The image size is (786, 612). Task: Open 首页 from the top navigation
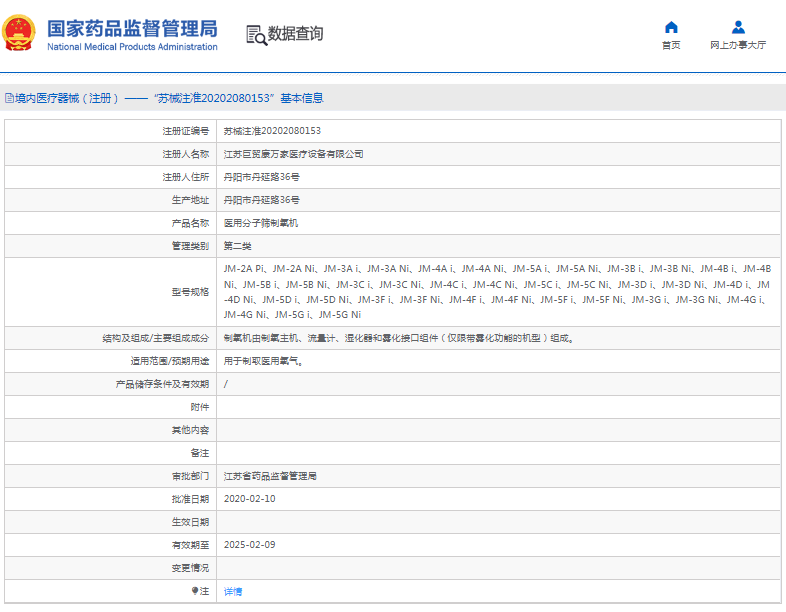[671, 45]
